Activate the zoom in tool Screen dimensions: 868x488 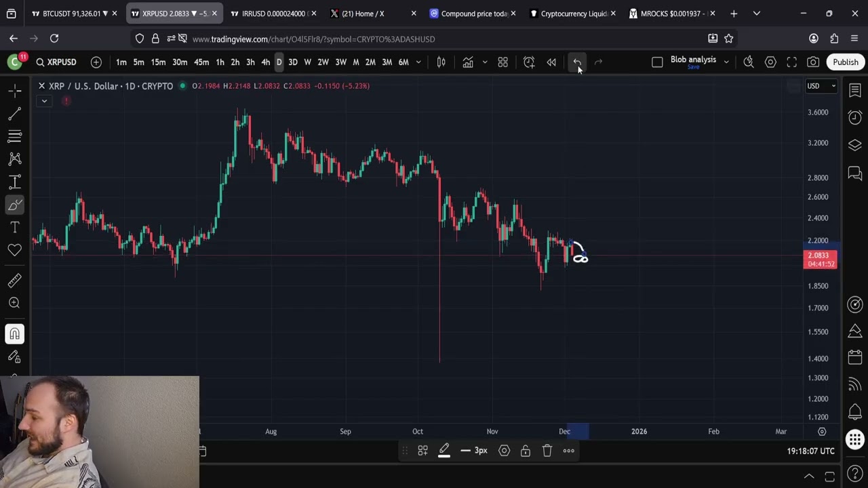tap(14, 303)
